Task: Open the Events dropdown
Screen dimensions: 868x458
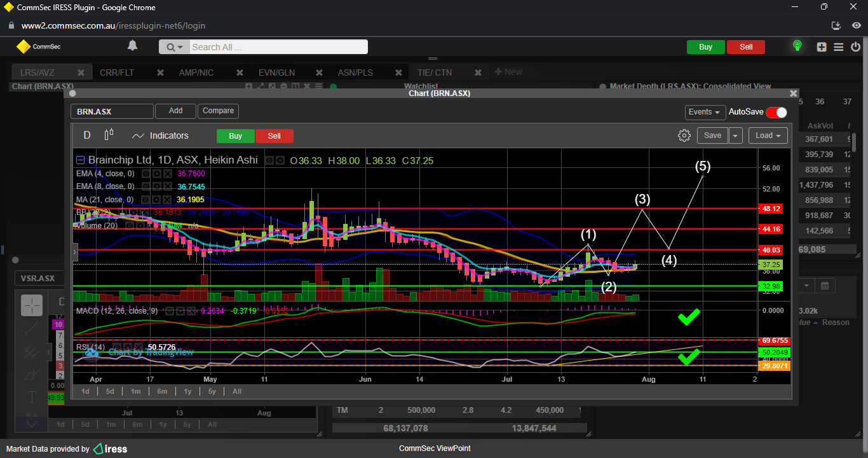Action: pos(705,112)
